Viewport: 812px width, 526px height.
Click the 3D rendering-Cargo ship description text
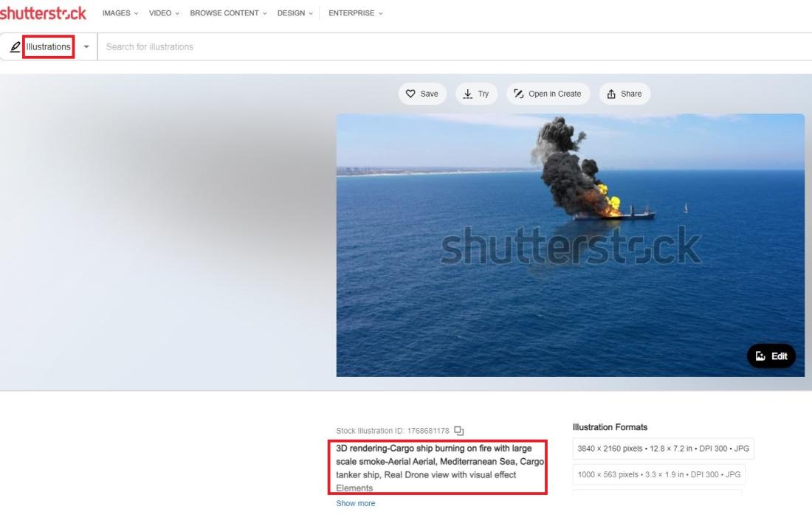click(439, 468)
